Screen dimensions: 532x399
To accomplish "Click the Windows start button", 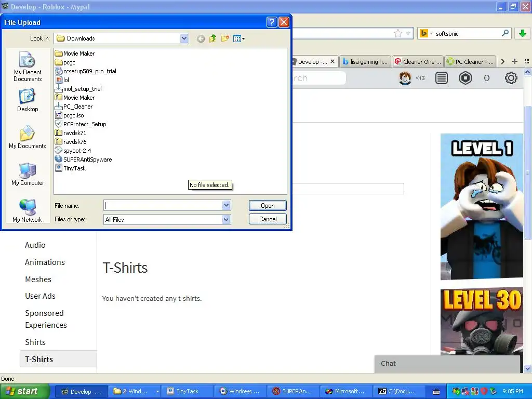I will point(24,391).
